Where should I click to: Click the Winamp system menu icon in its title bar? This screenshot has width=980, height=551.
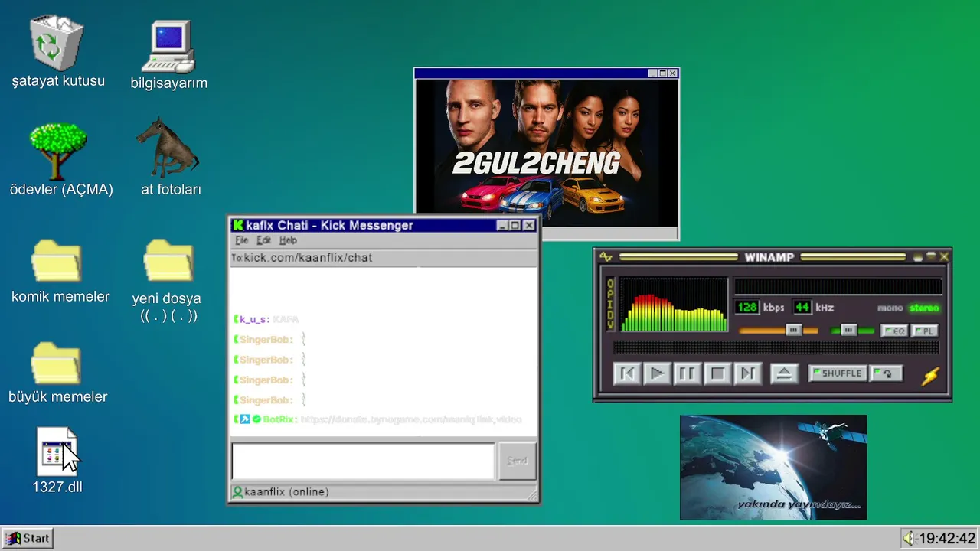pyautogui.click(x=606, y=257)
